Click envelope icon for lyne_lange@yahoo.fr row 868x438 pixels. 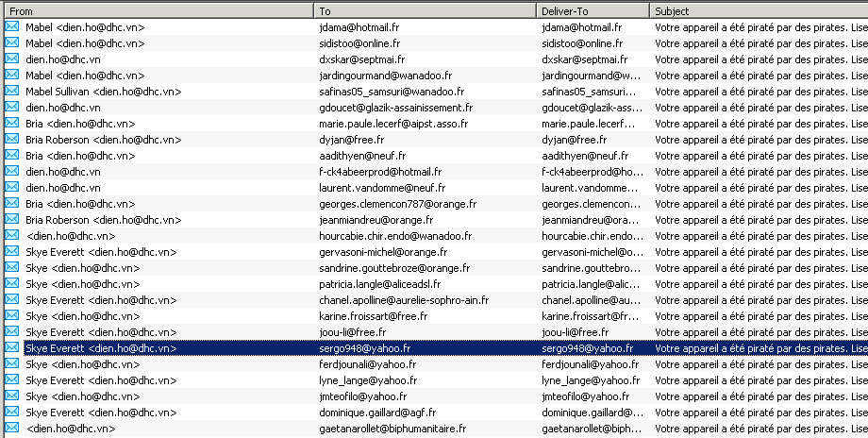click(x=11, y=379)
